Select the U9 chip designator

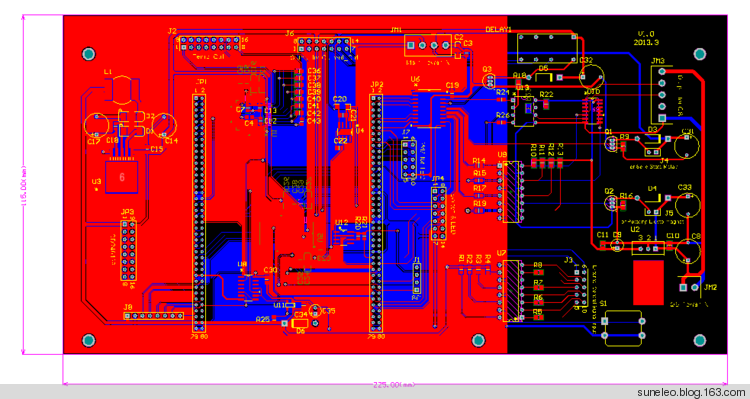point(502,155)
